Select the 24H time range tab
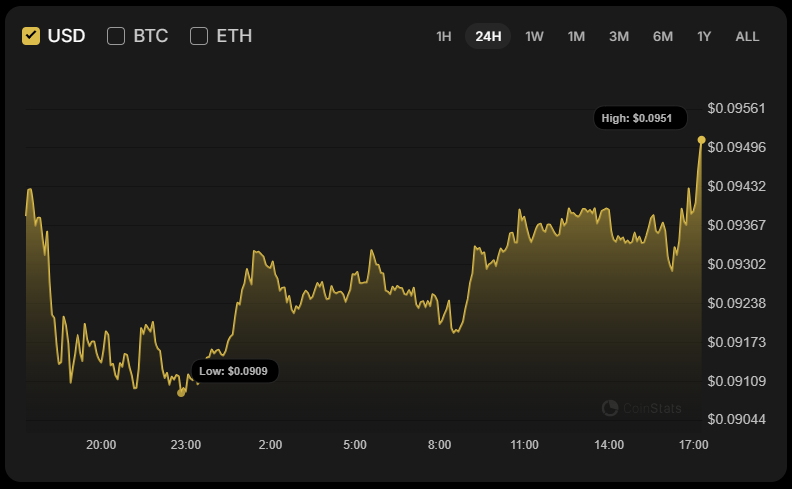Image resolution: width=792 pixels, height=489 pixels. tap(488, 36)
